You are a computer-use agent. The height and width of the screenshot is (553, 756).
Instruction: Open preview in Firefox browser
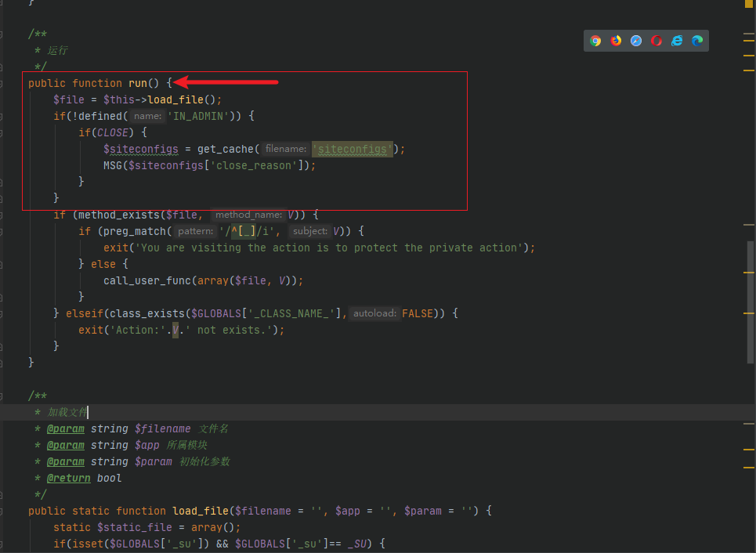coord(616,41)
